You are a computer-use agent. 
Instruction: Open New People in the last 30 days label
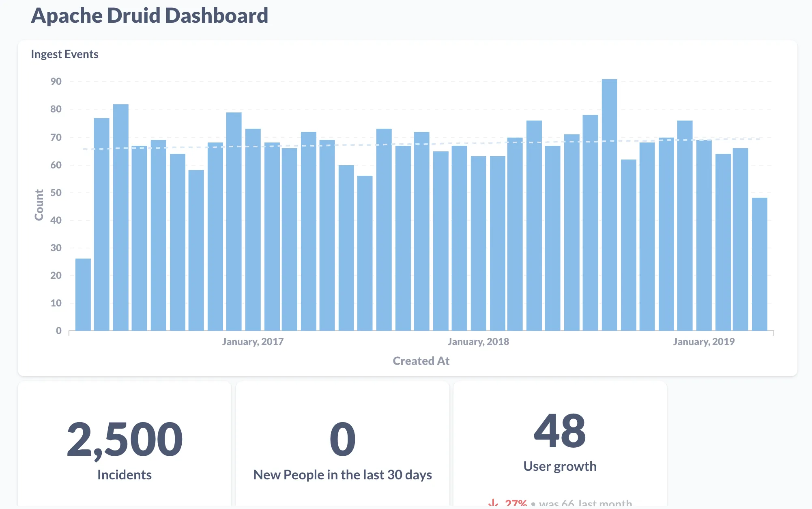tap(343, 475)
